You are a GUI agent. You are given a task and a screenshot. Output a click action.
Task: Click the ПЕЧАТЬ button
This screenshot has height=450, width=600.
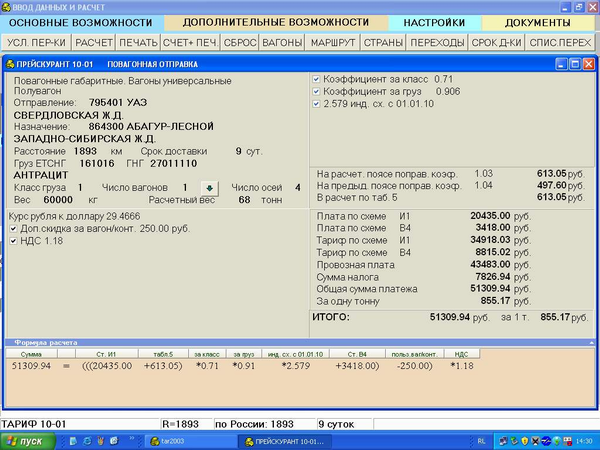(138, 42)
